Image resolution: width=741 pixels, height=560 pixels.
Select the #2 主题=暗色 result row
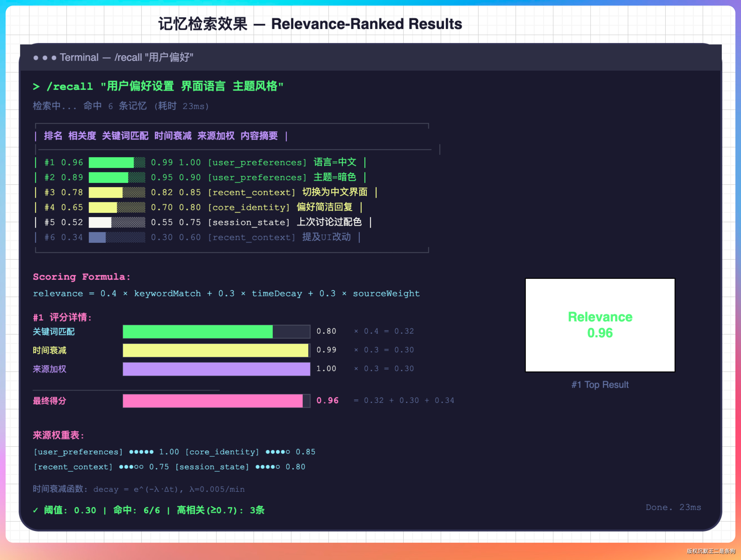pos(200,177)
